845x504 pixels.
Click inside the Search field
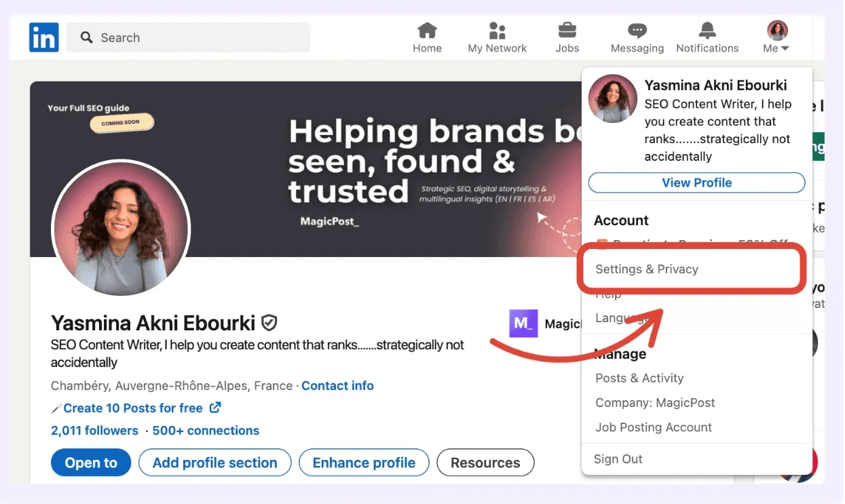pyautogui.click(x=189, y=37)
